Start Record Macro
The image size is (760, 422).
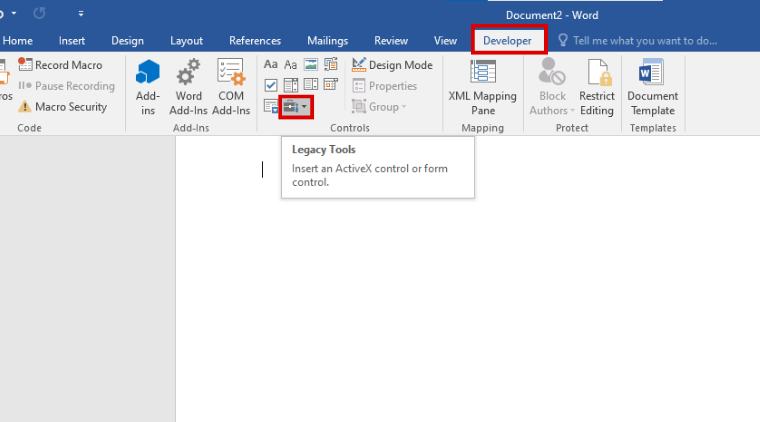[x=60, y=65]
